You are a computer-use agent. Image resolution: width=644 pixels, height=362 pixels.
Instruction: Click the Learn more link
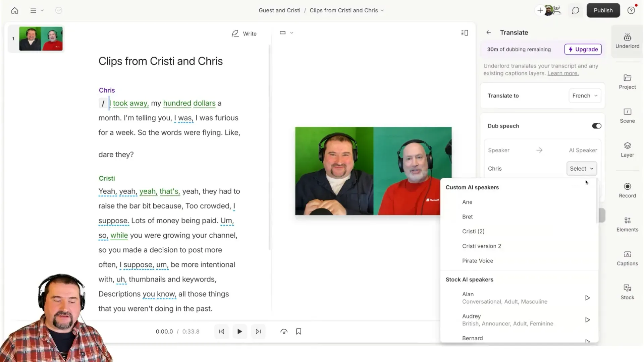point(563,73)
